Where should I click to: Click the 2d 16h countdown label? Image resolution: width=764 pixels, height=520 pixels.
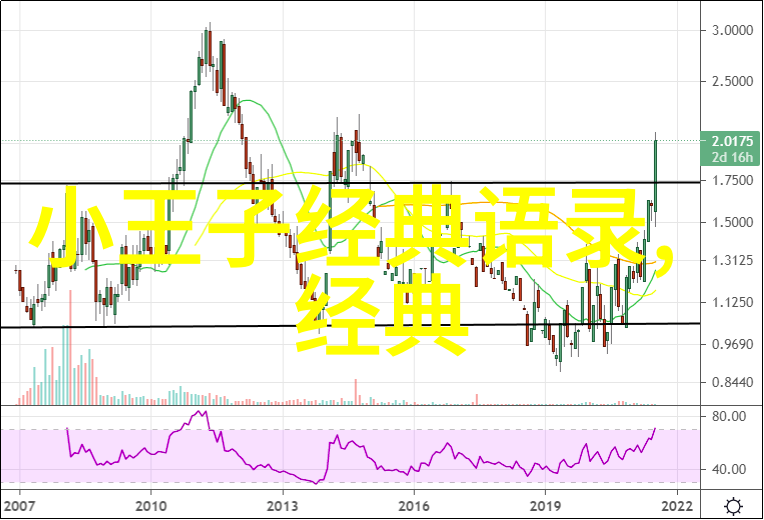pyautogui.click(x=732, y=157)
